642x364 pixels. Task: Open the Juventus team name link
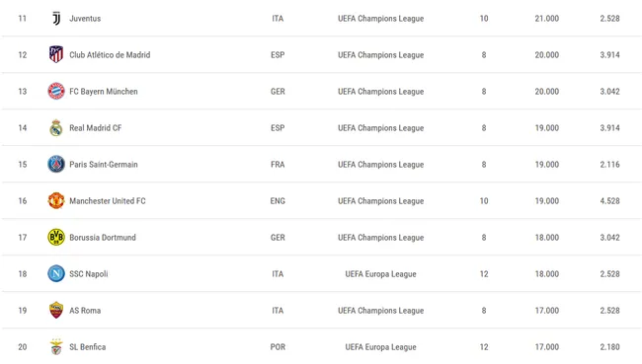(x=85, y=19)
